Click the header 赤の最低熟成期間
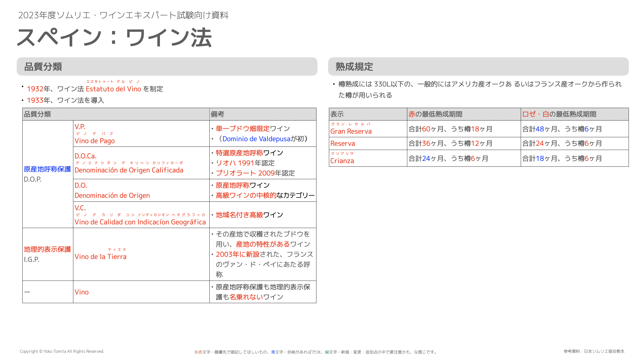Screen dimensions: 644x361 [464, 114]
